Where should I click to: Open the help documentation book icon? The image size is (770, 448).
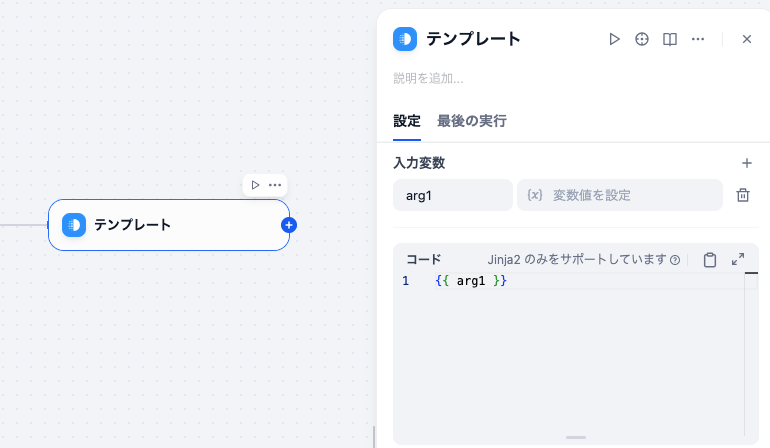[670, 39]
